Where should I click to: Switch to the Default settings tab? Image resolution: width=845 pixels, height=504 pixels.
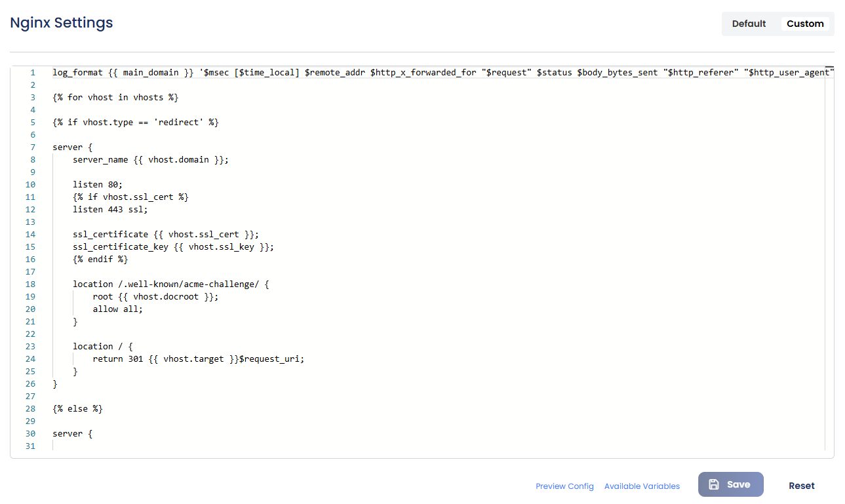(x=749, y=24)
